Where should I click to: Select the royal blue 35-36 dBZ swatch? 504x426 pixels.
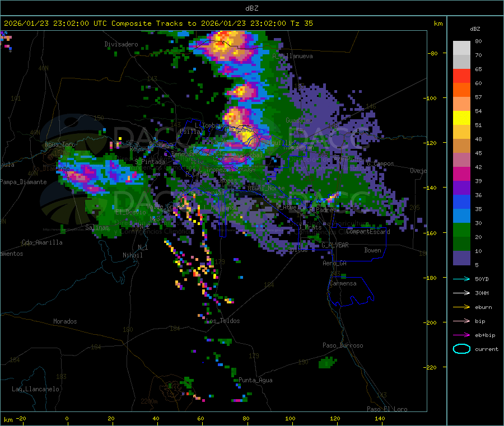[x=461, y=202]
